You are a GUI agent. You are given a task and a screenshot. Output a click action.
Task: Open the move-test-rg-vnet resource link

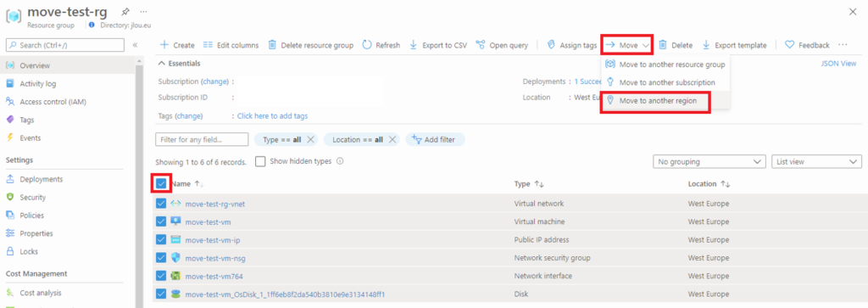pos(214,204)
